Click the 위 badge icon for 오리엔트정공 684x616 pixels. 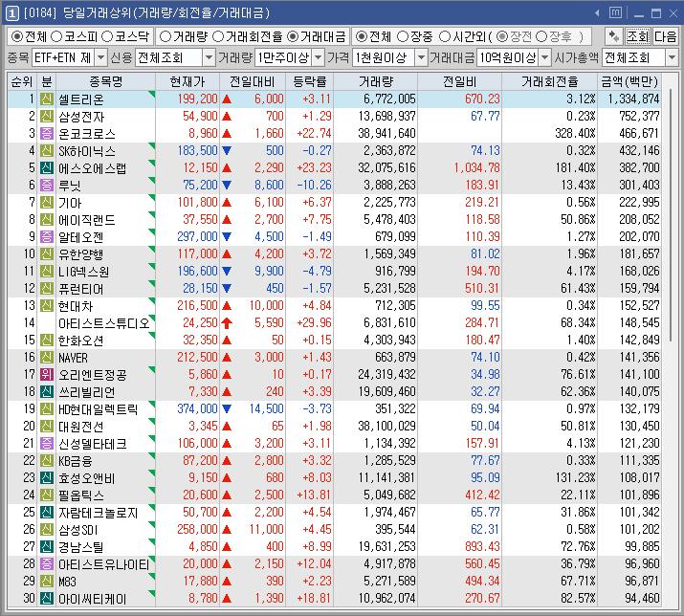pos(47,374)
